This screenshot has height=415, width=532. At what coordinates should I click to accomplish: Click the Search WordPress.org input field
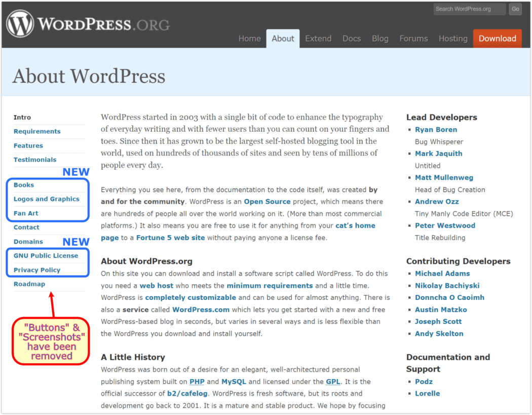[x=469, y=9]
